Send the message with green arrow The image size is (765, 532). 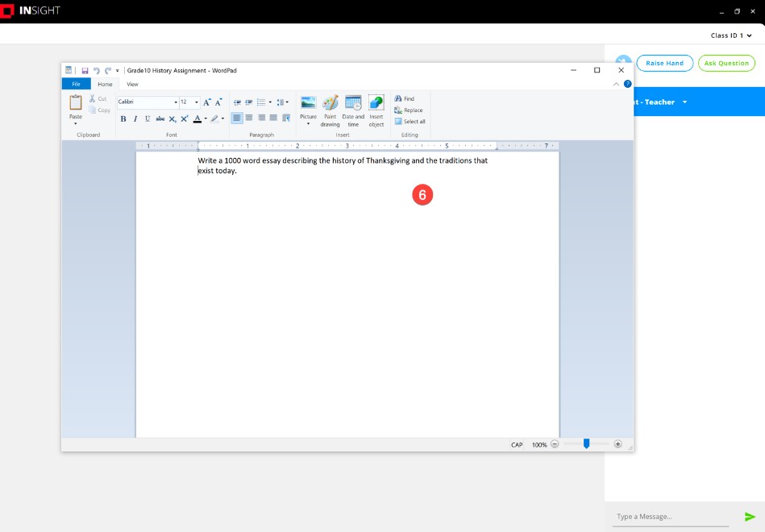[750, 517]
